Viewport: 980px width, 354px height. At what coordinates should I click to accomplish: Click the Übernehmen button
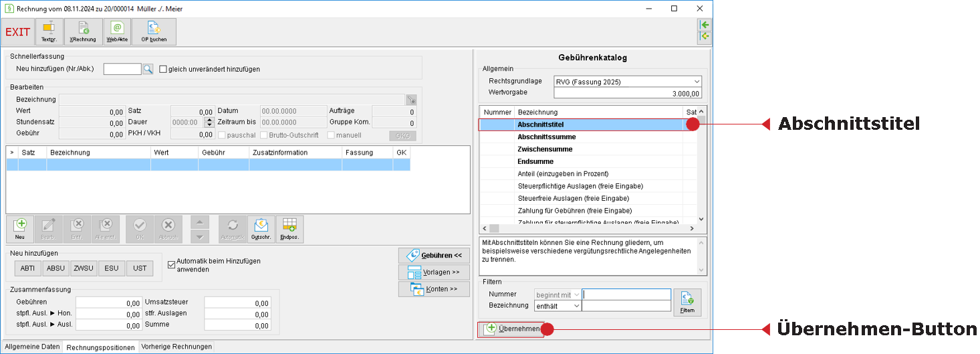coord(511,329)
